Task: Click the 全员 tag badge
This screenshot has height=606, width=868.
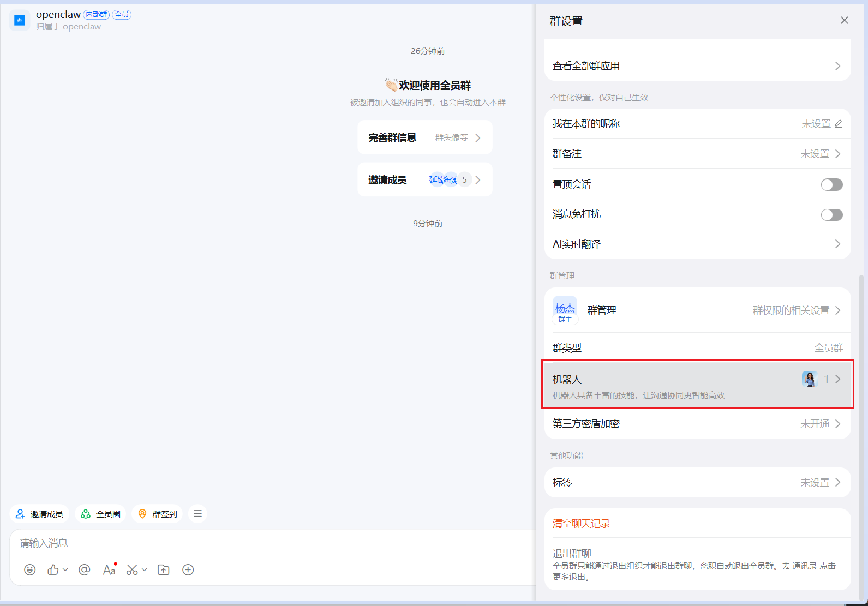Action: tap(122, 14)
